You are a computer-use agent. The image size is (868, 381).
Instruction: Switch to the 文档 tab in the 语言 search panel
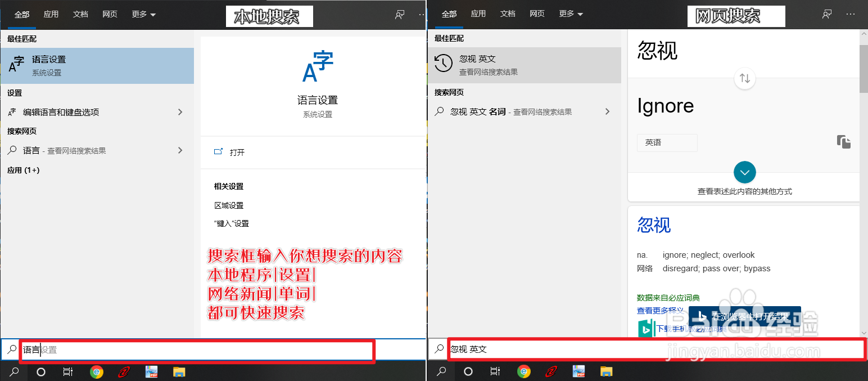pos(80,14)
